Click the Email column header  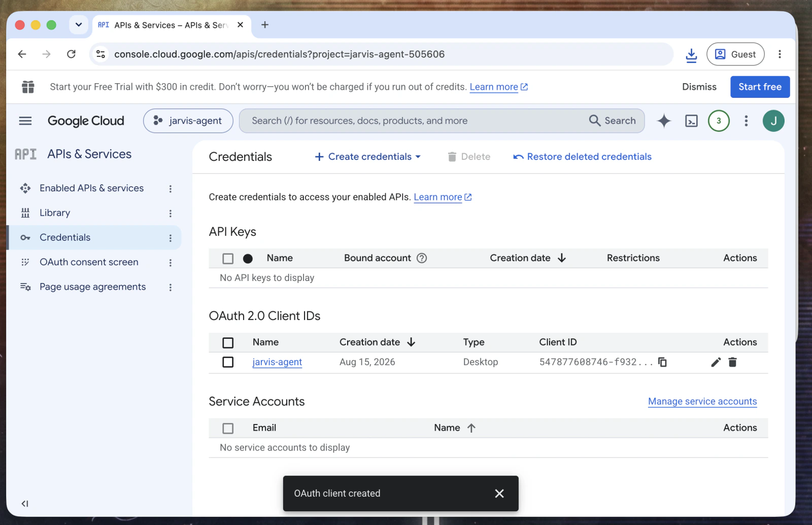pyautogui.click(x=264, y=428)
